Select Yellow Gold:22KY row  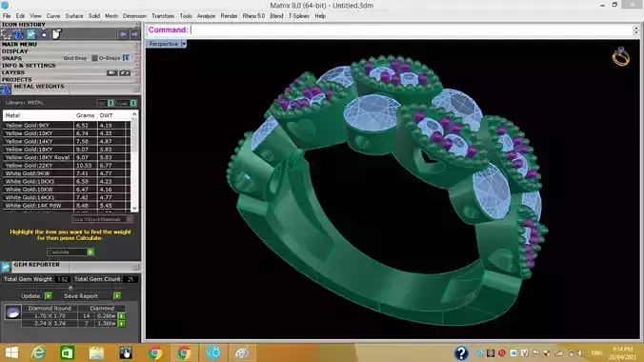[x=67, y=165]
